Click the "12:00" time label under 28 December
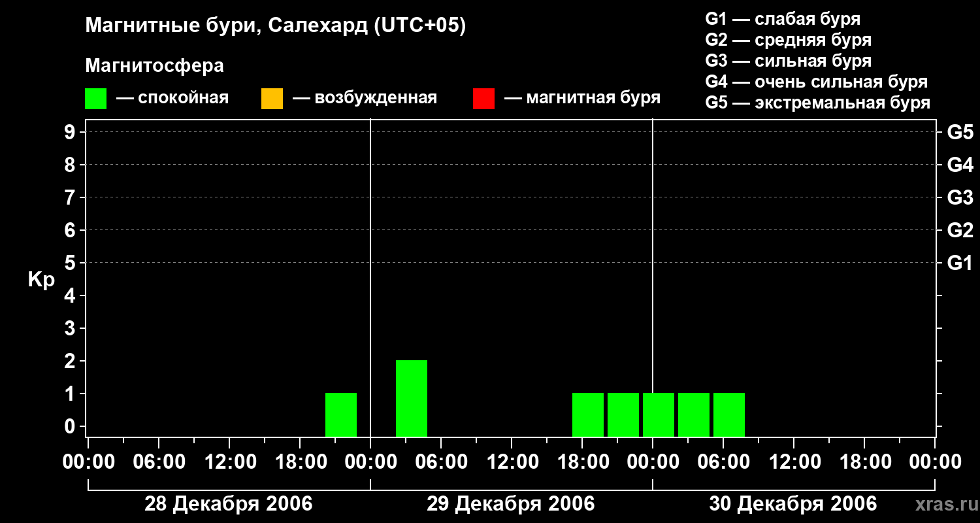Screen dimensions: 980x523 (229, 462)
